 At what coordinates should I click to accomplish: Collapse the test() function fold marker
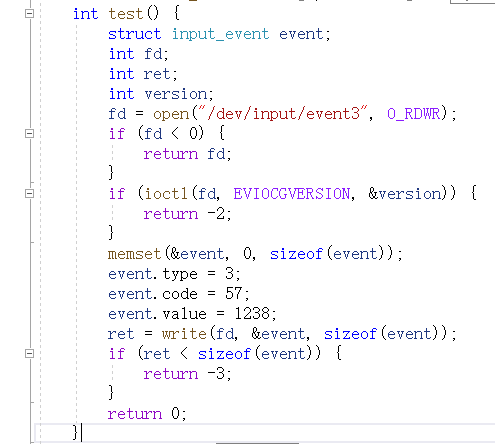[29, 14]
